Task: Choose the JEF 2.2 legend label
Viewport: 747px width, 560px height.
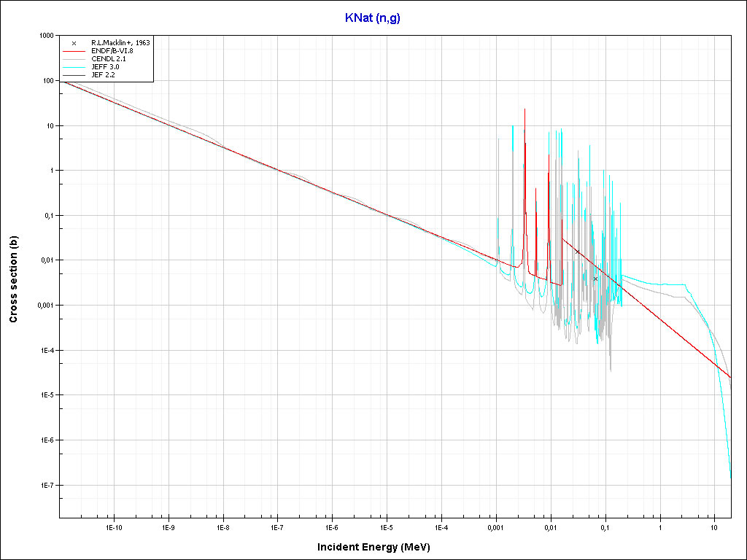Action: (104, 75)
